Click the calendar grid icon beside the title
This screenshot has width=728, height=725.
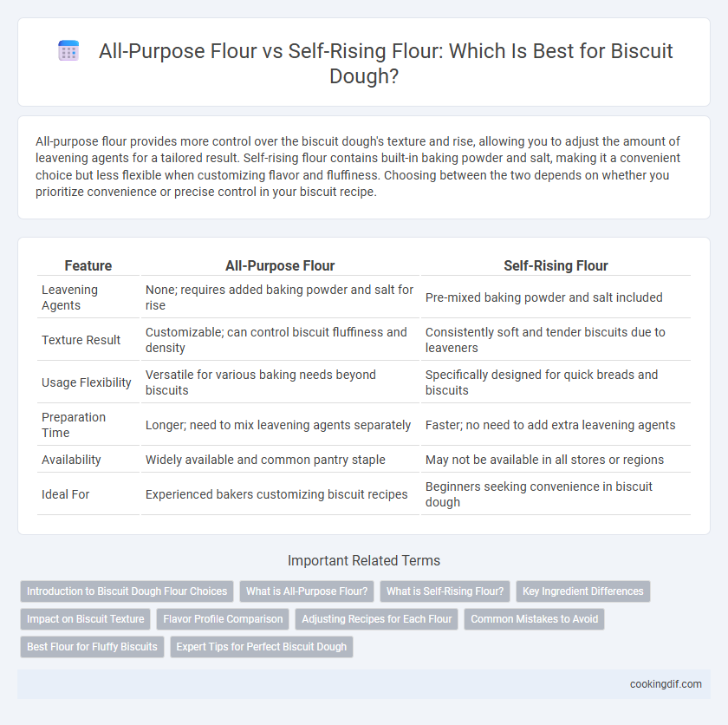68,50
